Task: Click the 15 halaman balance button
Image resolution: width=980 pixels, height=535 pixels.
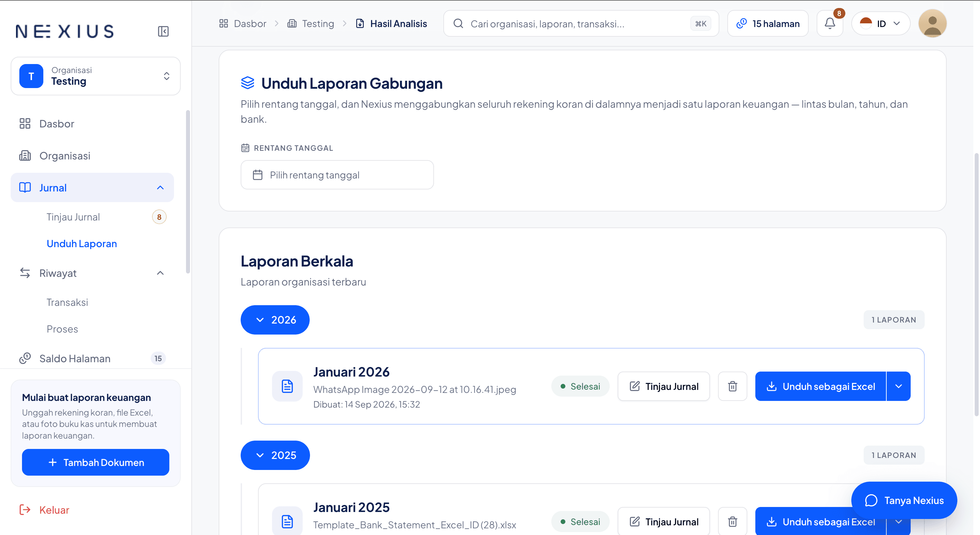Action: [768, 24]
